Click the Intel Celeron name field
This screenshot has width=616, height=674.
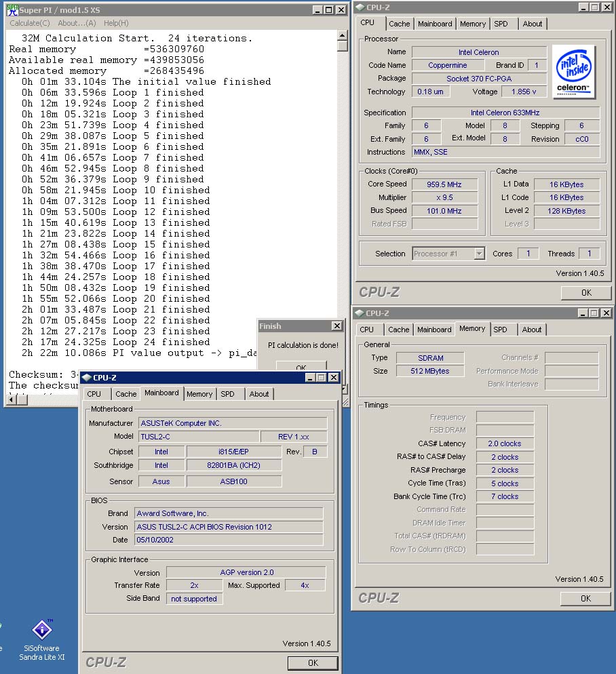coord(479,52)
